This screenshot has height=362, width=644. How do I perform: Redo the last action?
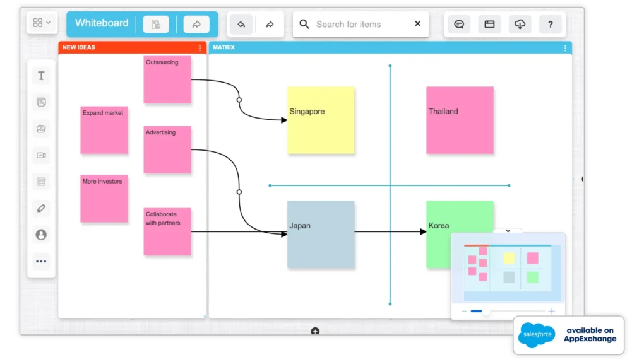(270, 24)
